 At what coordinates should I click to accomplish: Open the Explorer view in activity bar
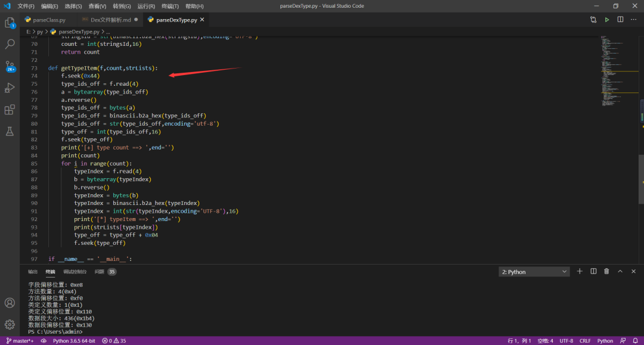[10, 23]
